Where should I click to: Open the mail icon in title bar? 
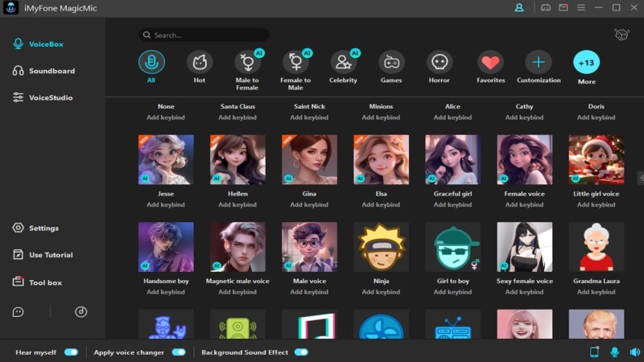click(x=563, y=7)
